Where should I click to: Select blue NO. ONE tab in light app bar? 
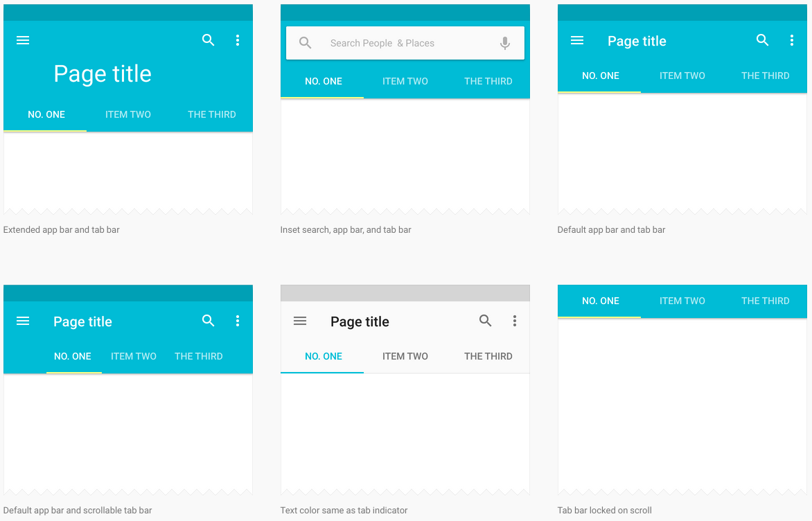coord(323,356)
